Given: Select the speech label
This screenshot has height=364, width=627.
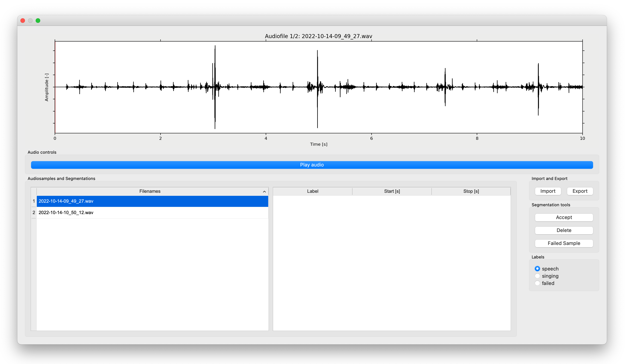Looking at the screenshot, I should click(537, 269).
